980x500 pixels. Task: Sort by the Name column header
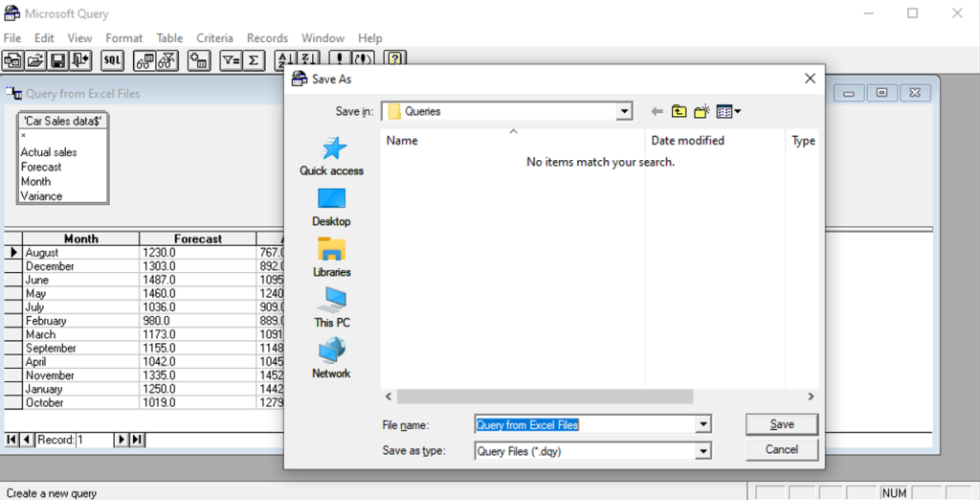point(513,141)
